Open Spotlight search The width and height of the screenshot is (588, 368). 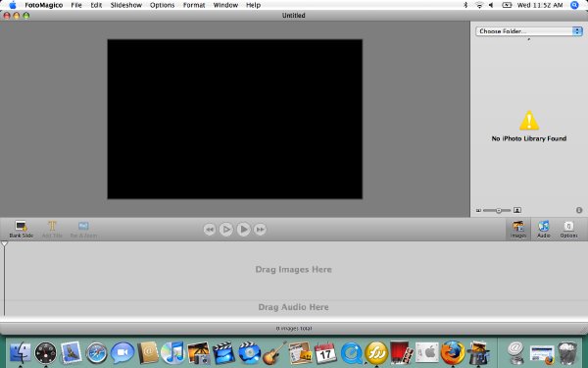pyautogui.click(x=574, y=5)
